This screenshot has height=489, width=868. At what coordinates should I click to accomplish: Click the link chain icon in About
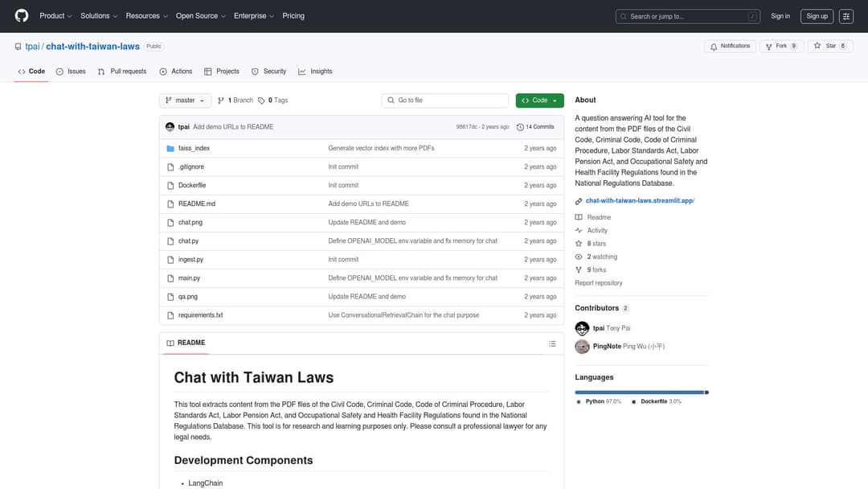click(579, 201)
